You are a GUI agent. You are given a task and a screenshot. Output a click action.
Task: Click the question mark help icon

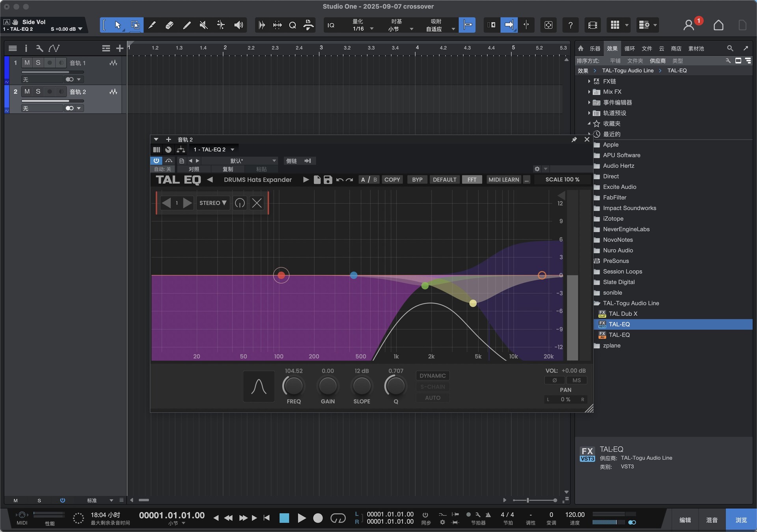570,25
